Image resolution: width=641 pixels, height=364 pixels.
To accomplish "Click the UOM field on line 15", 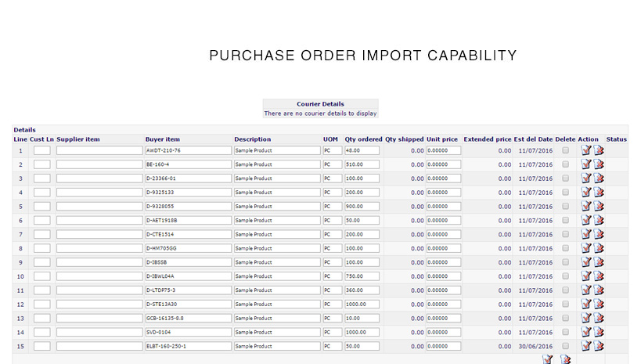I will (x=333, y=346).
